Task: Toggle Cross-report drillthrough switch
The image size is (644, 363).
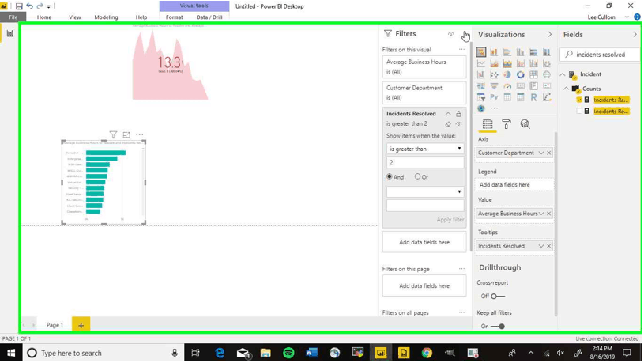Action: click(x=498, y=296)
